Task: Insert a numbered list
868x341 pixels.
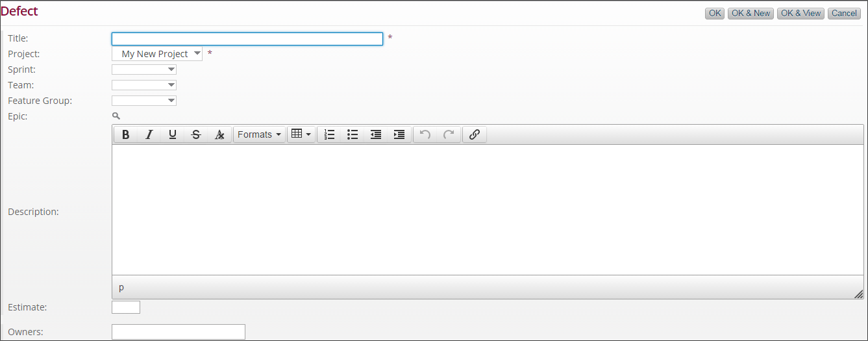Action: click(329, 134)
